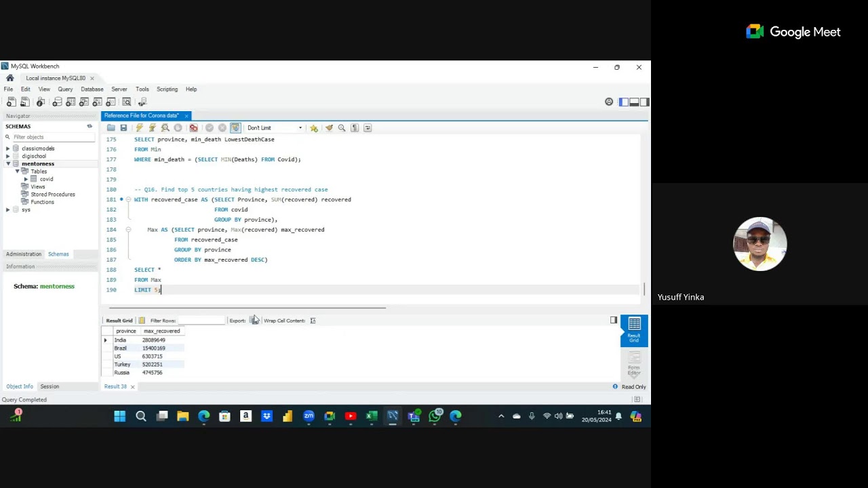
Task: Beautify the query with the broom icon
Action: pos(329,127)
